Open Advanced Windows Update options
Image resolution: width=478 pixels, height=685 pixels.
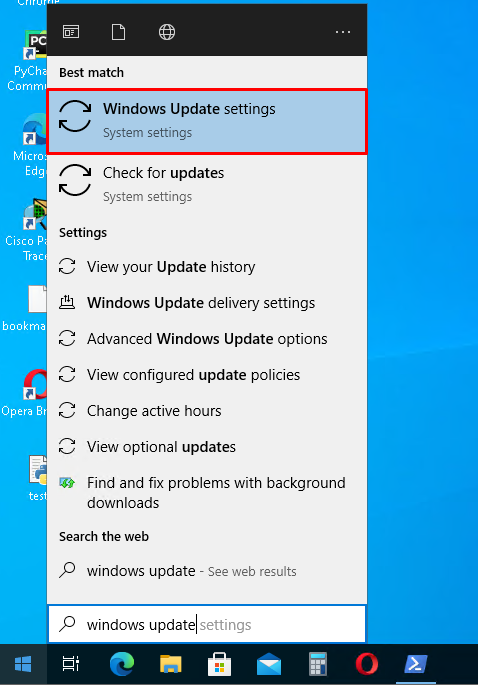(207, 339)
